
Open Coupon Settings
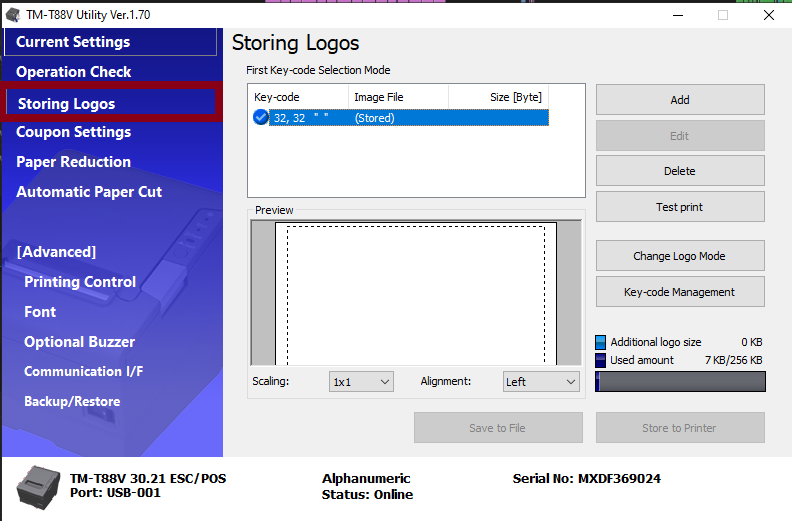pyautogui.click(x=73, y=132)
